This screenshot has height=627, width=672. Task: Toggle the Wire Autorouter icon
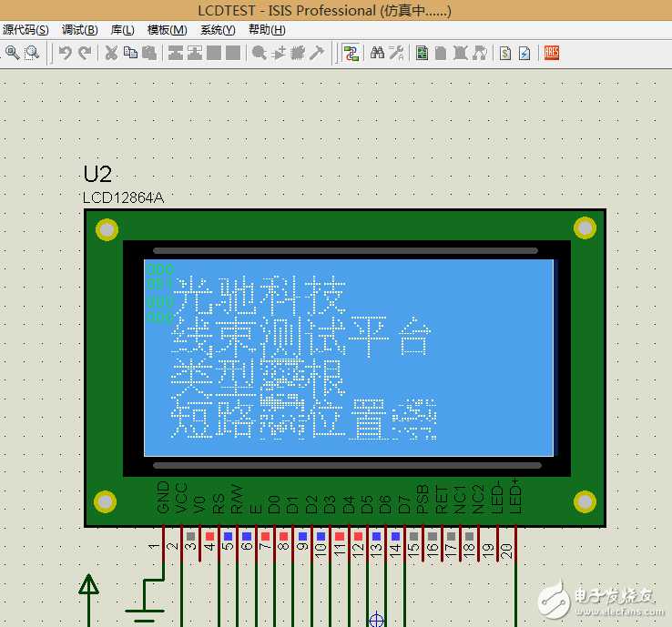tap(351, 53)
